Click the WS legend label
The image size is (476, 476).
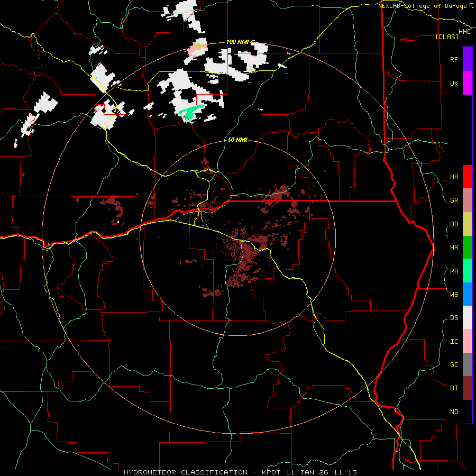(x=454, y=294)
